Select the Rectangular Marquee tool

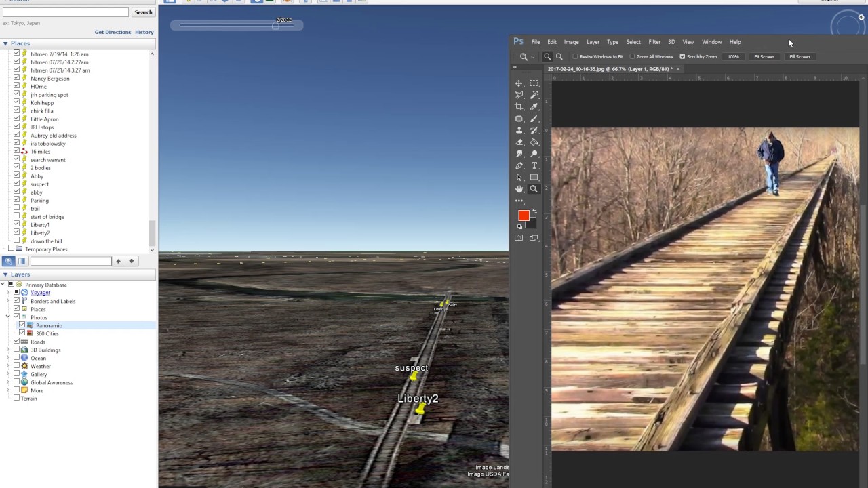pos(534,83)
